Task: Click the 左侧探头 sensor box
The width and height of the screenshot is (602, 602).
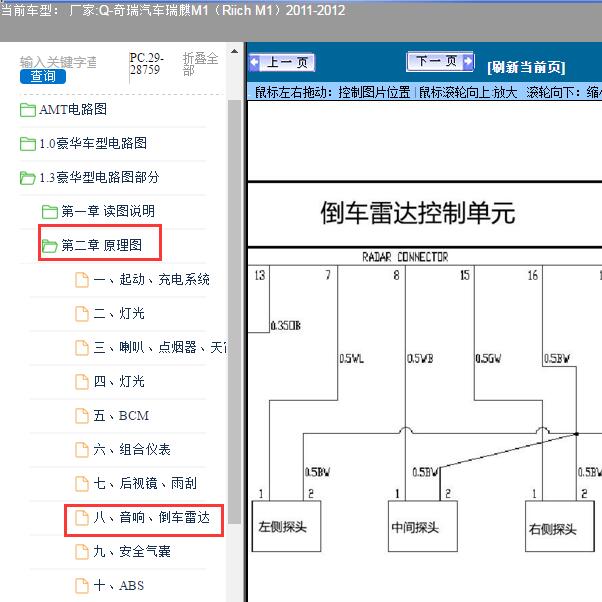Action: click(x=286, y=526)
